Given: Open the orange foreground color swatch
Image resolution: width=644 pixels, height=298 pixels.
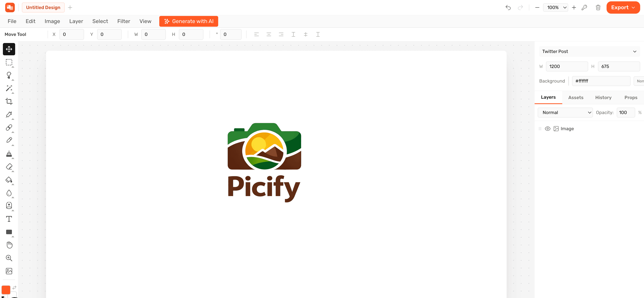Looking at the screenshot, I should click(x=6, y=290).
